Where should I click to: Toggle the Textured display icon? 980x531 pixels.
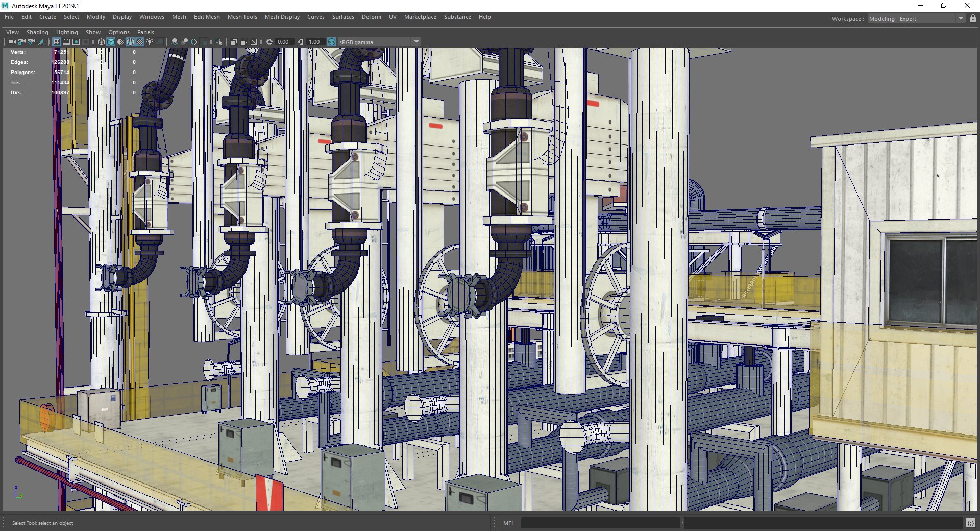click(140, 42)
